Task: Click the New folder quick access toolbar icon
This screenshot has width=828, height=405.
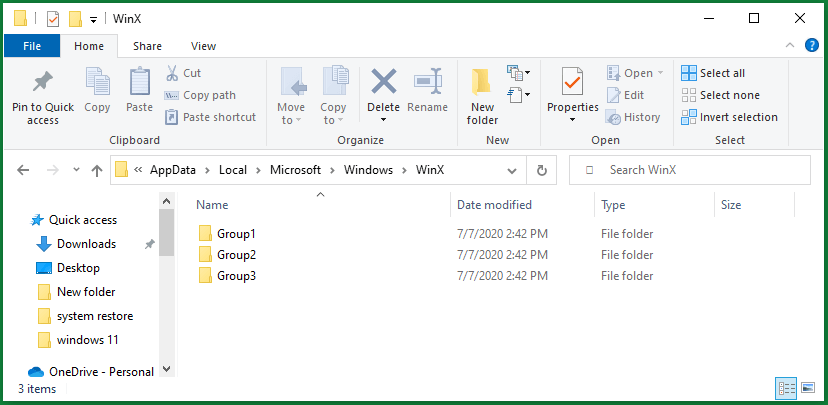Action: tap(76, 20)
